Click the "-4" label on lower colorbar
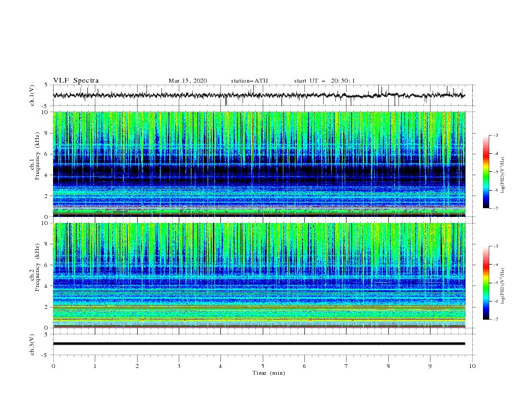The image size is (532, 411). (496, 265)
